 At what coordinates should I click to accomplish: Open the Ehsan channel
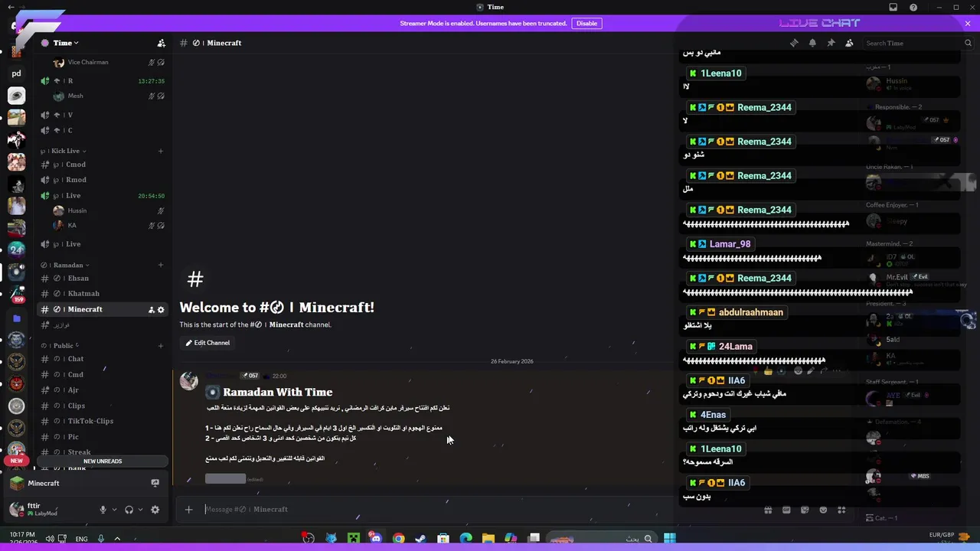tap(103, 278)
